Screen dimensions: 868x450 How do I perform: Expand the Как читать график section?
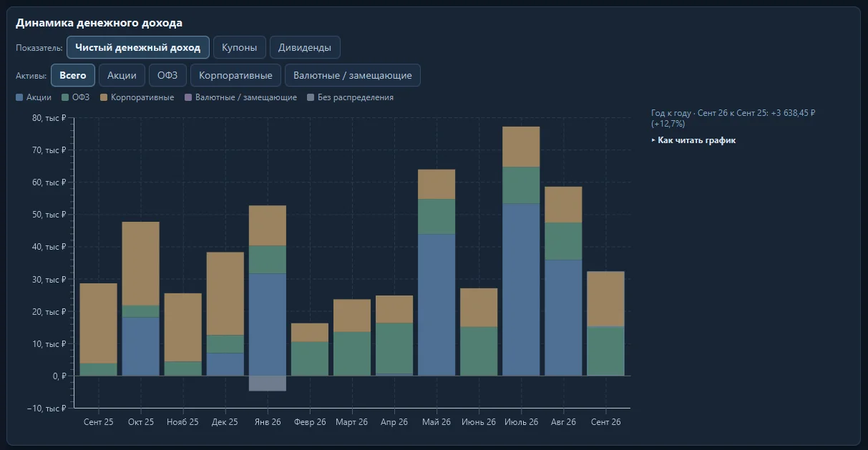click(x=693, y=140)
